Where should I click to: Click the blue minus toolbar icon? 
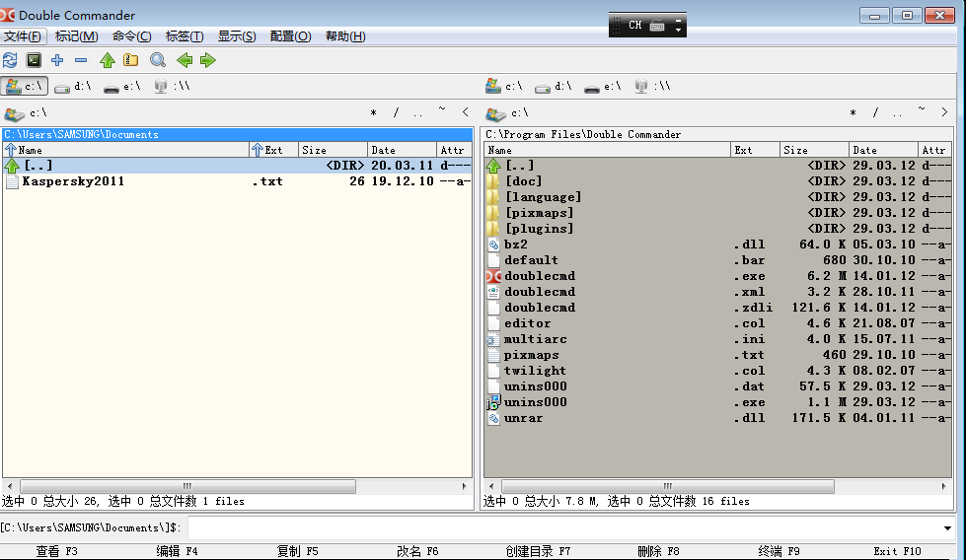tap(81, 60)
